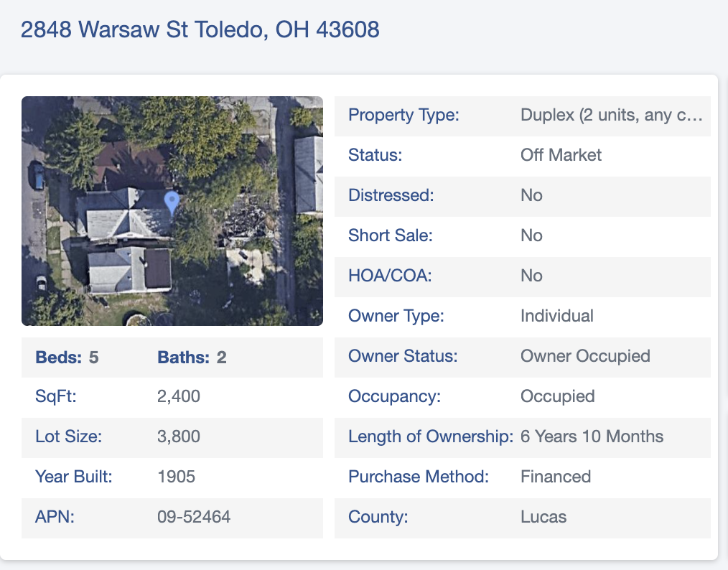
Task: Click the 6 Years 10 Months ownership value
Action: 592,436
